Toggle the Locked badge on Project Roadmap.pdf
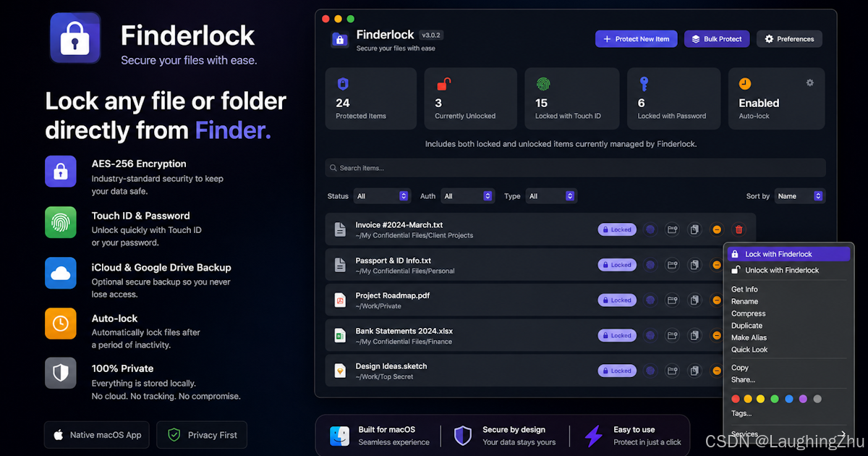868x456 pixels. (x=617, y=300)
